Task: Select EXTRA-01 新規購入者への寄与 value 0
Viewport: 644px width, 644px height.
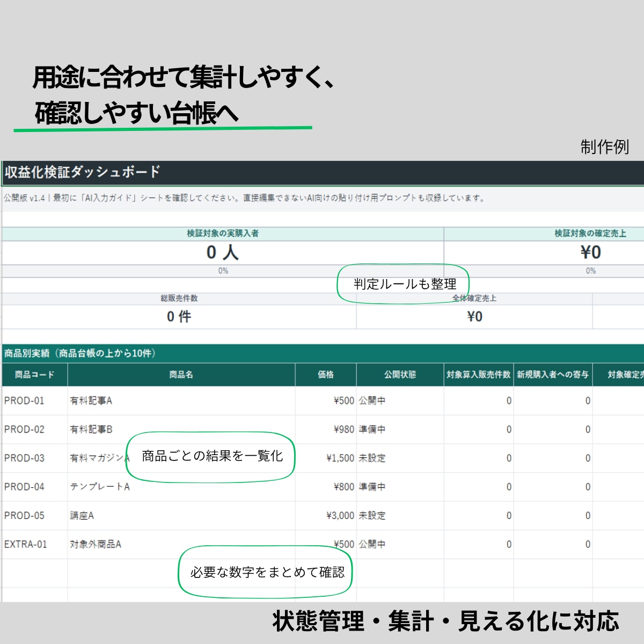Action: 553,544
